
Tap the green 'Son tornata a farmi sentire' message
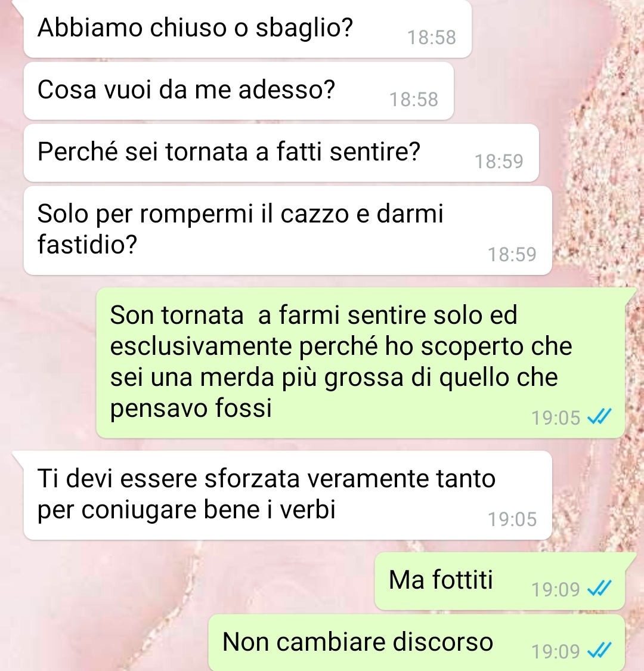[x=360, y=363]
